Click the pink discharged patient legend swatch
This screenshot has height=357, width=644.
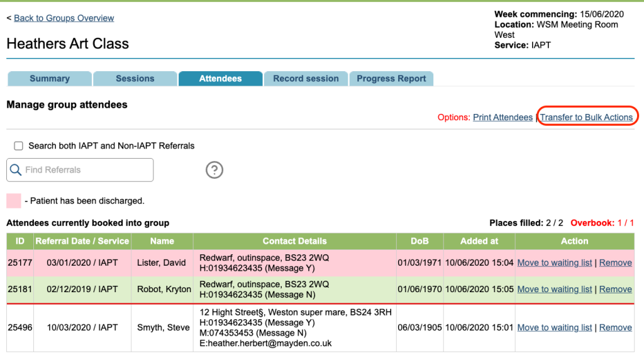pos(14,201)
